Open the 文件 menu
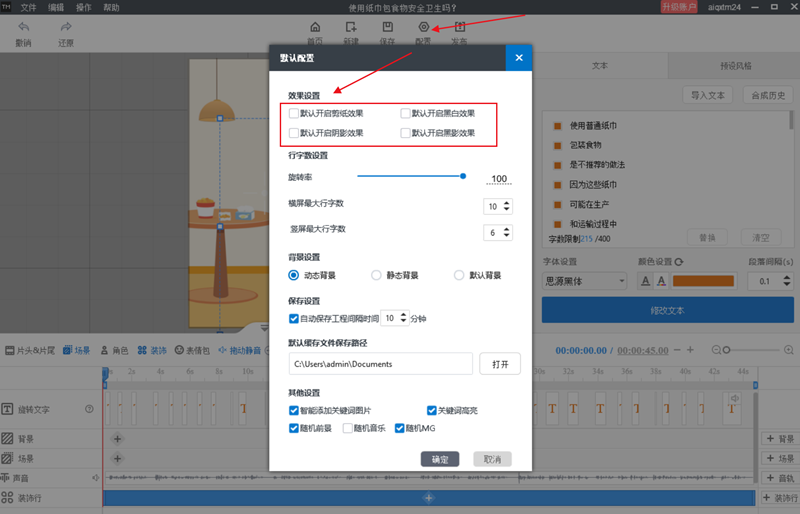 click(29, 7)
